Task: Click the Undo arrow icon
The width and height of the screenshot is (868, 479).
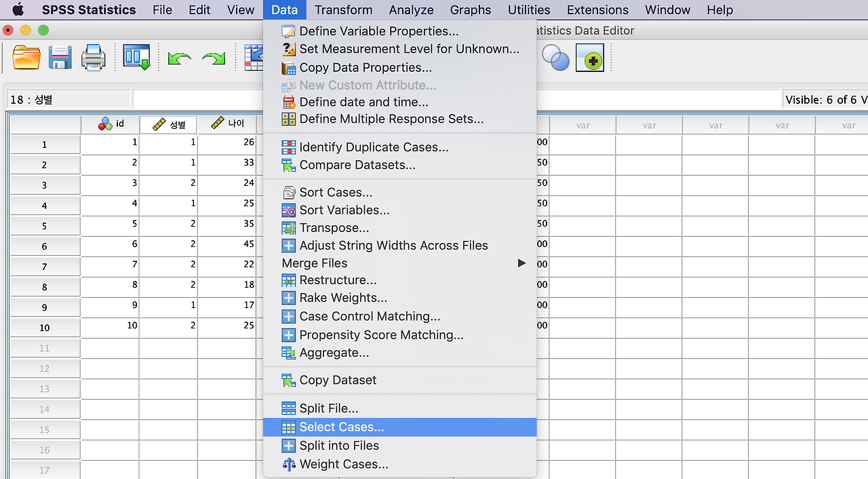Action: 179,59
